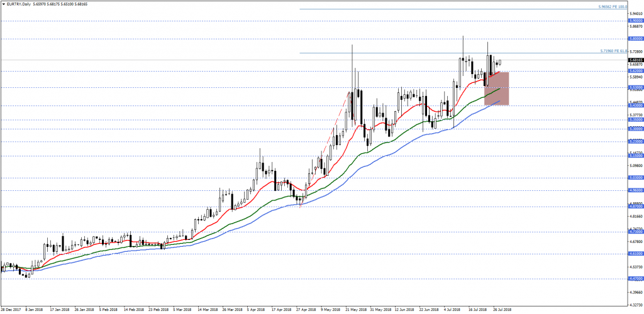This screenshot has width=644, height=314.
Task: Click the 4.61000 horizontal line price tag
Action: (x=635, y=253)
